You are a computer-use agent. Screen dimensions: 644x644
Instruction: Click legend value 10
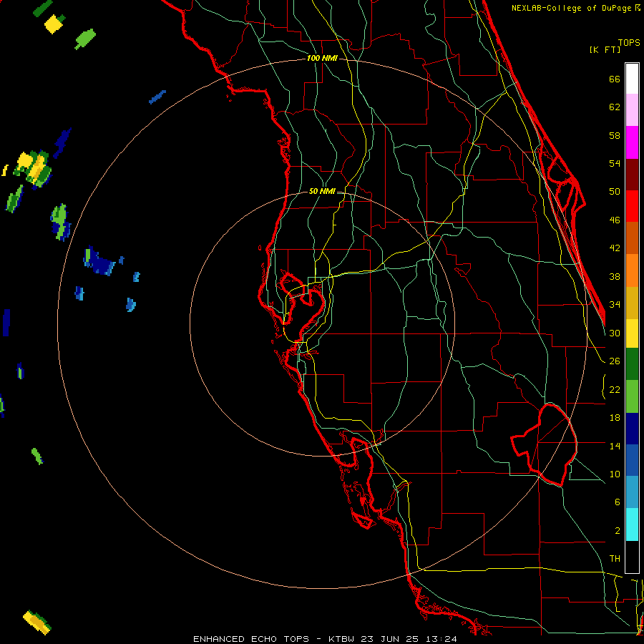tap(615, 474)
